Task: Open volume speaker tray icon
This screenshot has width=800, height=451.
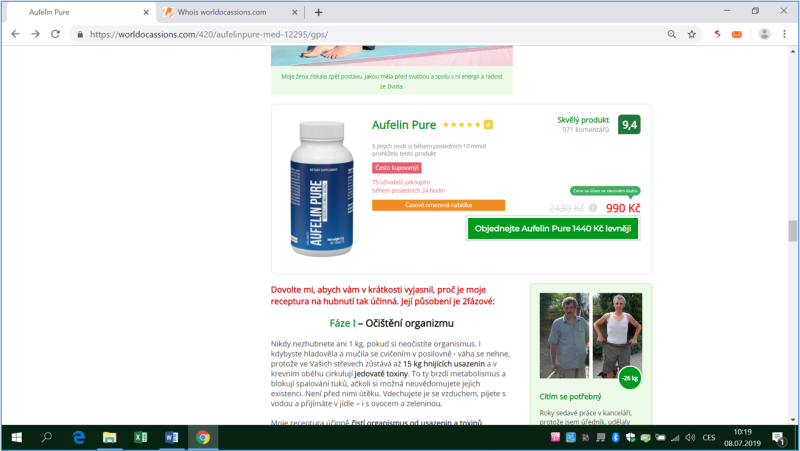Action: 690,437
